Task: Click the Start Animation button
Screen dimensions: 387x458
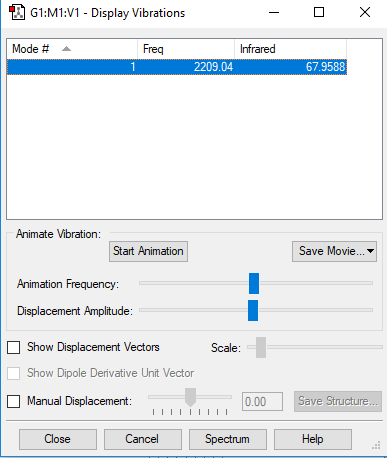Action: (x=148, y=251)
